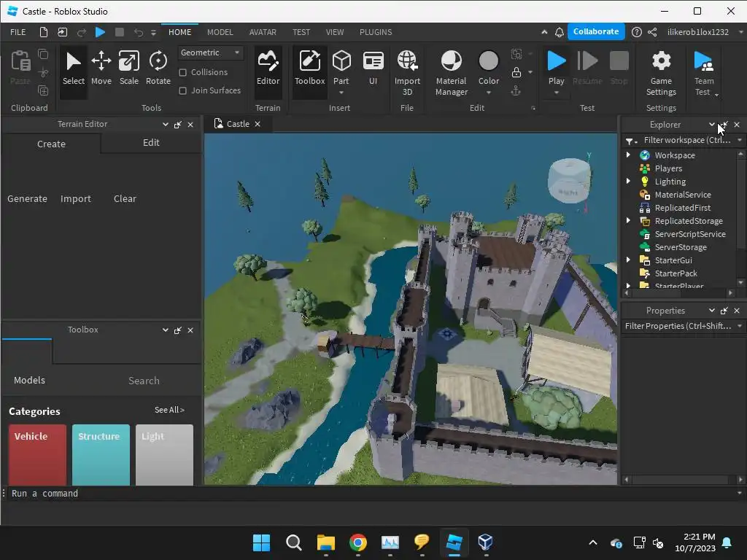747x560 pixels.
Task: Open the Geometric mode dropdown
Action: [211, 52]
